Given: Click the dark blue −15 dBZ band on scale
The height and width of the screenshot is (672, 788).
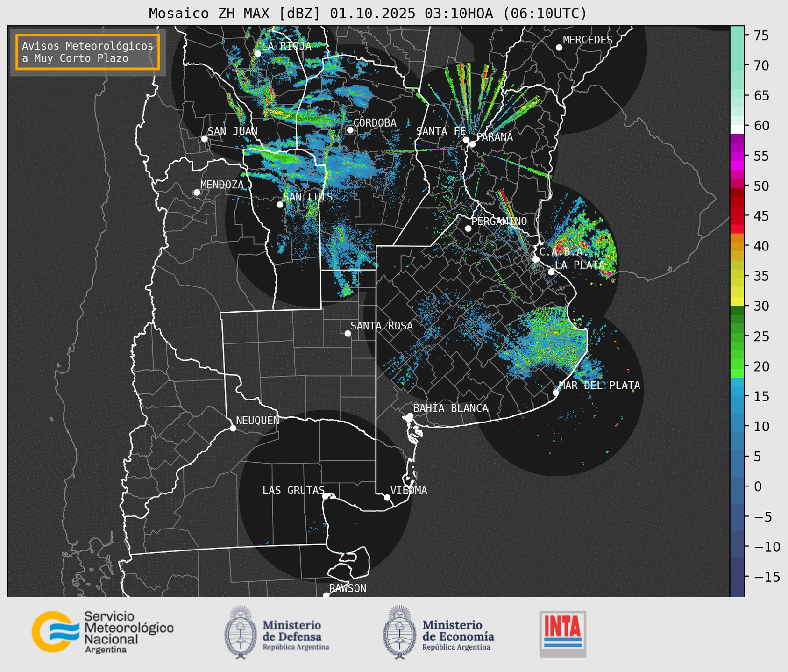Looking at the screenshot, I should pyautogui.click(x=737, y=577).
